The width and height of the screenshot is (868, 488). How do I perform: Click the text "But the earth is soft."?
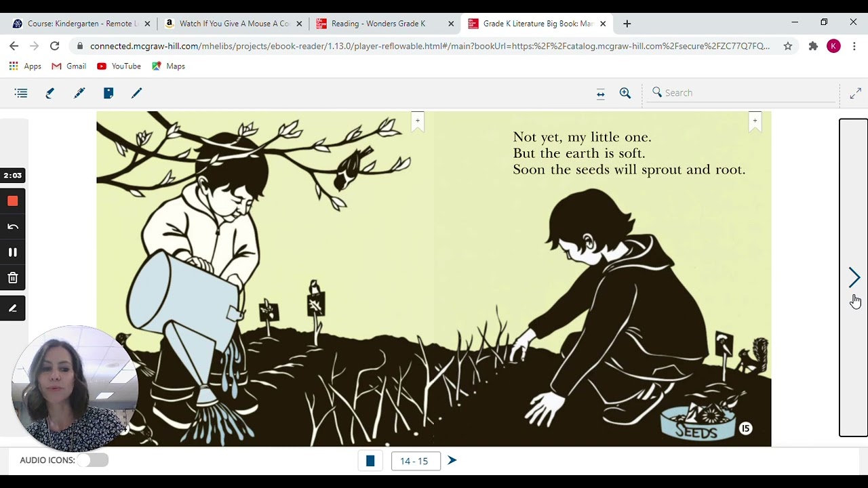pos(579,153)
